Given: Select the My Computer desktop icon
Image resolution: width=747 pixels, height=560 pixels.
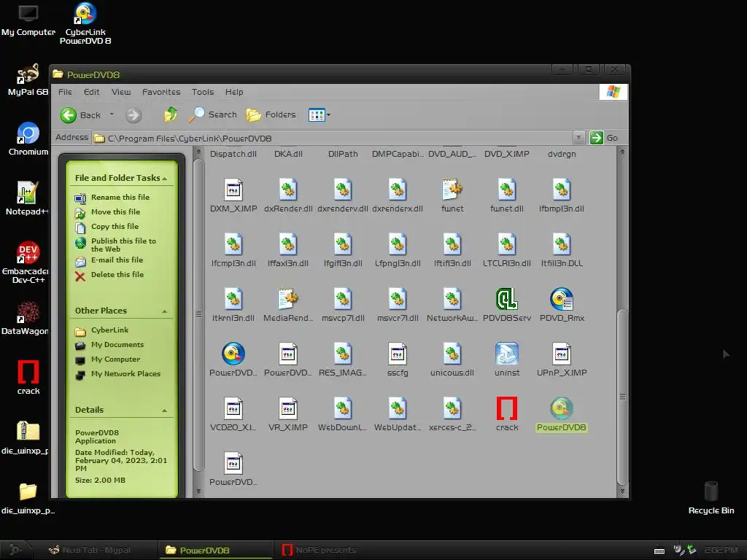Looking at the screenshot, I should coord(28,20).
